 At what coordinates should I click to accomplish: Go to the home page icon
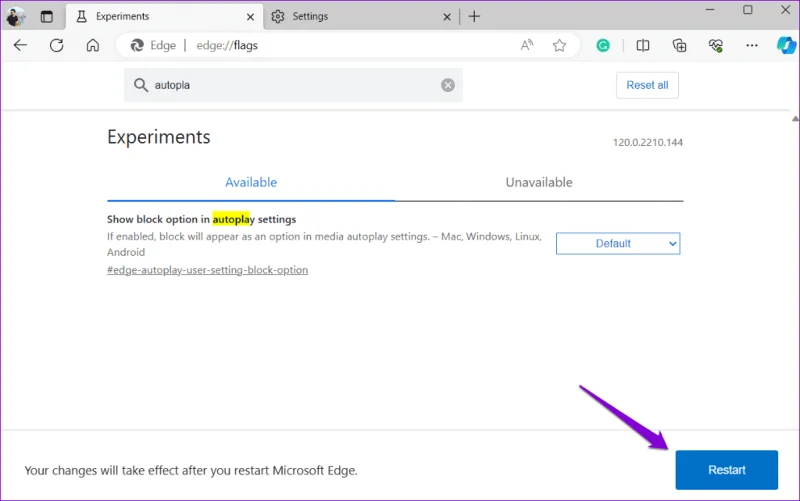92,45
